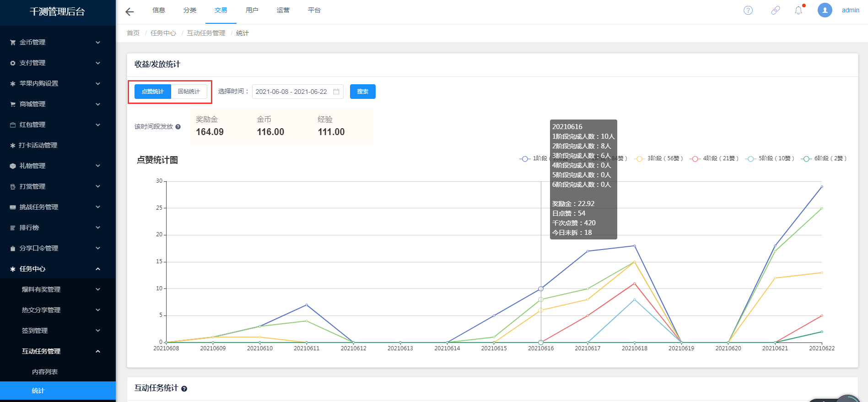Screen dimensions: 868x402
Task: Click the calendar icon in date field
Action: pos(336,92)
